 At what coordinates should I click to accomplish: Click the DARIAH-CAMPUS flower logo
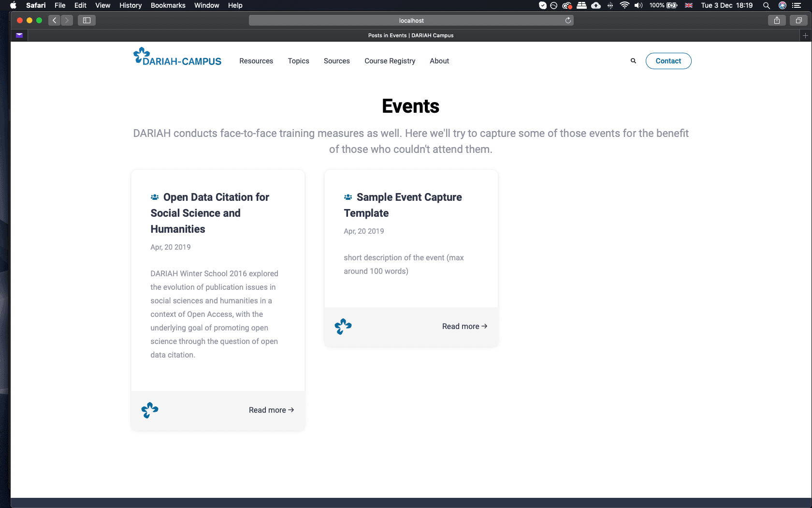[141, 54]
